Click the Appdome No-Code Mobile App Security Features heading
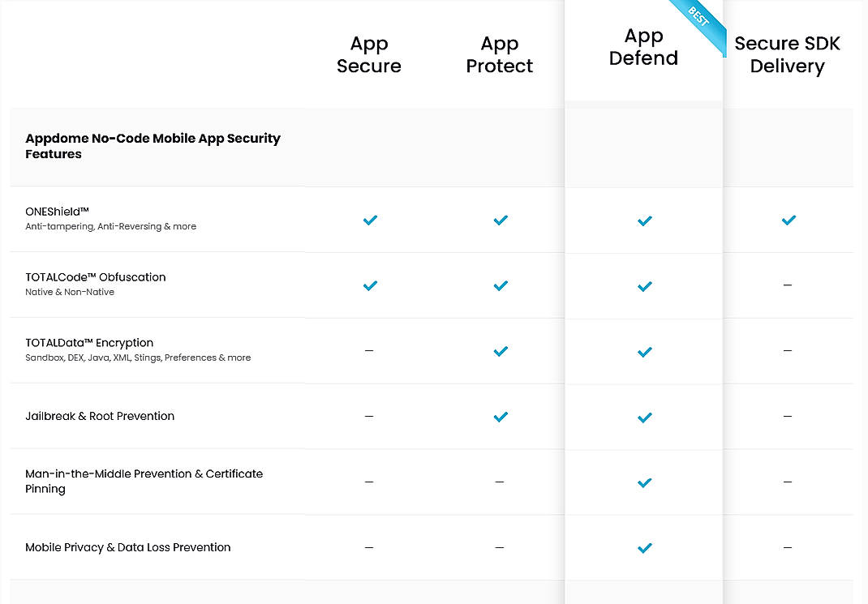This screenshot has width=868, height=604. click(153, 146)
